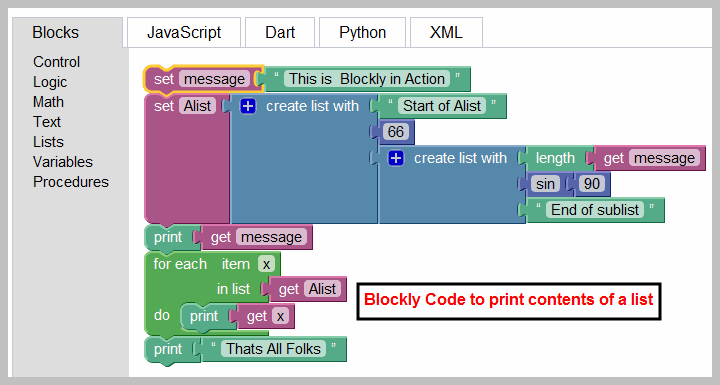720x385 pixels.
Task: Open the XML tab
Action: point(446,33)
